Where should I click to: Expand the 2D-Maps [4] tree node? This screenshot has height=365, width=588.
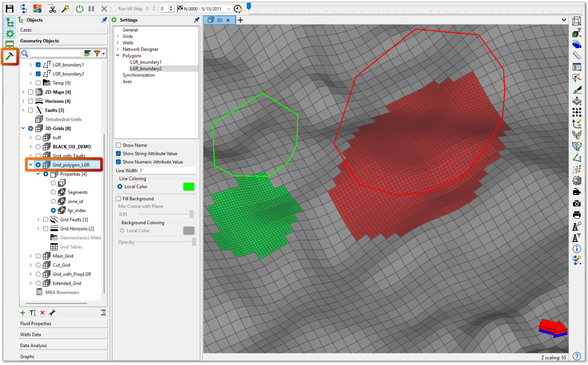click(x=23, y=92)
